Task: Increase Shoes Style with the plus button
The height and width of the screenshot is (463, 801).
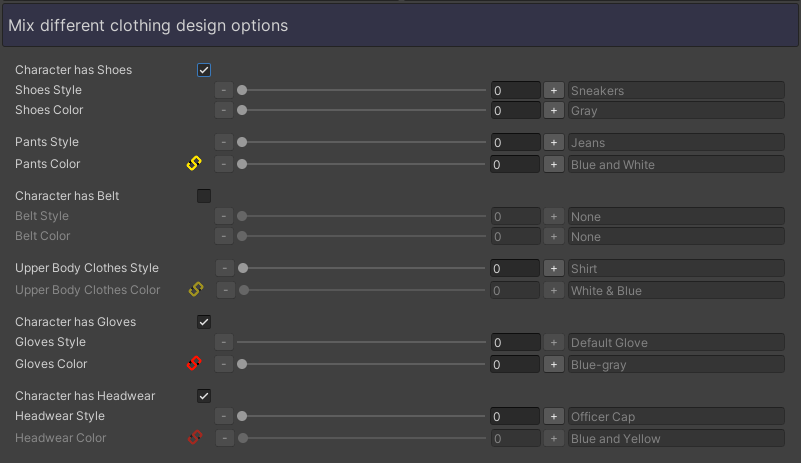Action: (x=554, y=90)
